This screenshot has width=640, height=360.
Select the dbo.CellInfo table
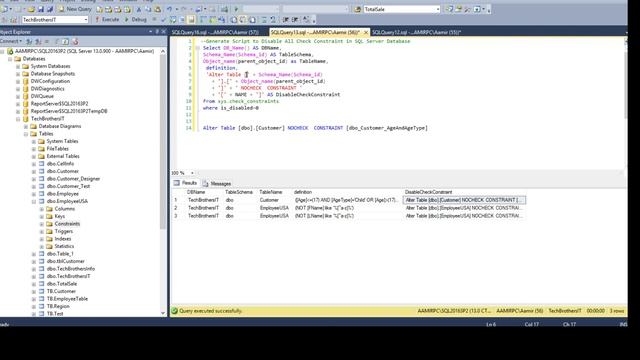click(60, 164)
